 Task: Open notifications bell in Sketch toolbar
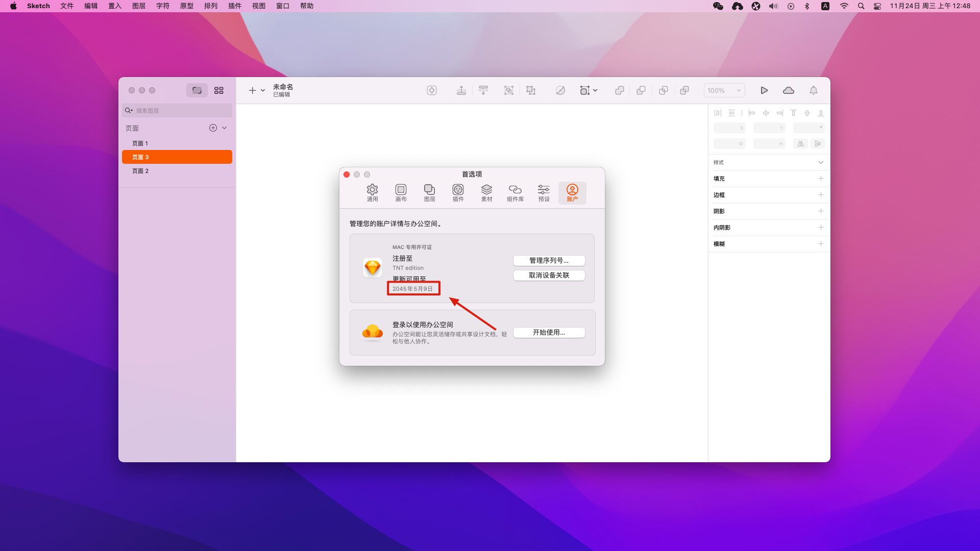pyautogui.click(x=813, y=90)
